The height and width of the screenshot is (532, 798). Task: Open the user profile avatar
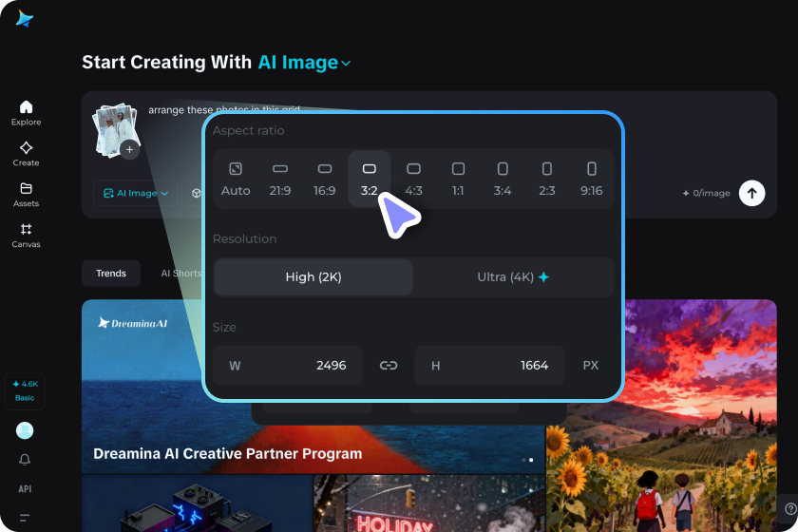(25, 430)
